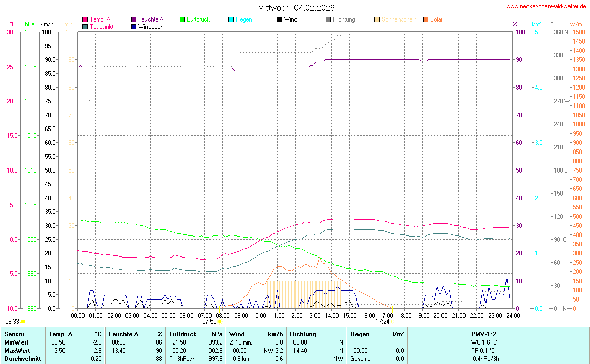Click the chart title Mittwoch, 04.02.2026
This screenshot has height=364, width=590.
tap(297, 8)
